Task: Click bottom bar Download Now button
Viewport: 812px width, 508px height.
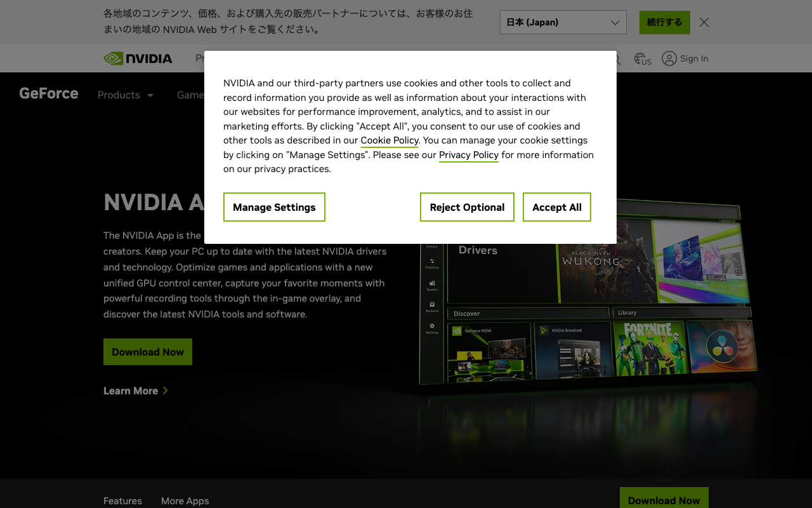Action: (664, 499)
